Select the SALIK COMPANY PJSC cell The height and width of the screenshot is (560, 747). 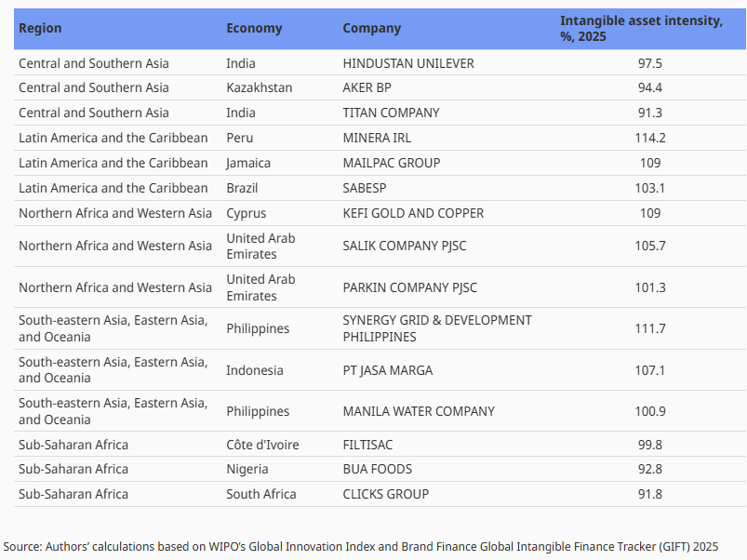[x=405, y=246]
